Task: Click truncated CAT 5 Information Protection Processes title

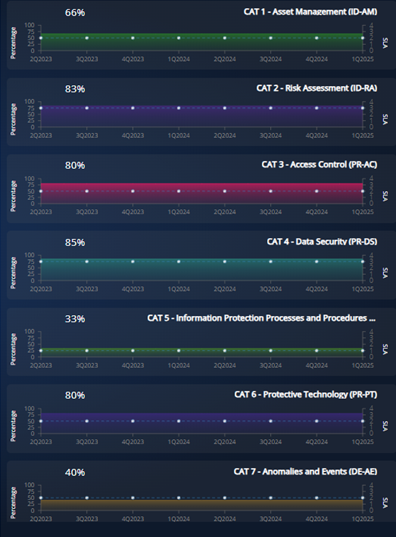Action: [261, 318]
